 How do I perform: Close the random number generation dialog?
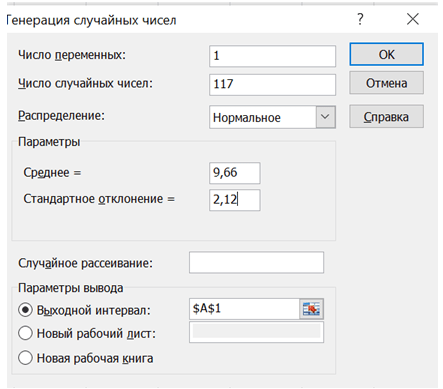pos(413,19)
